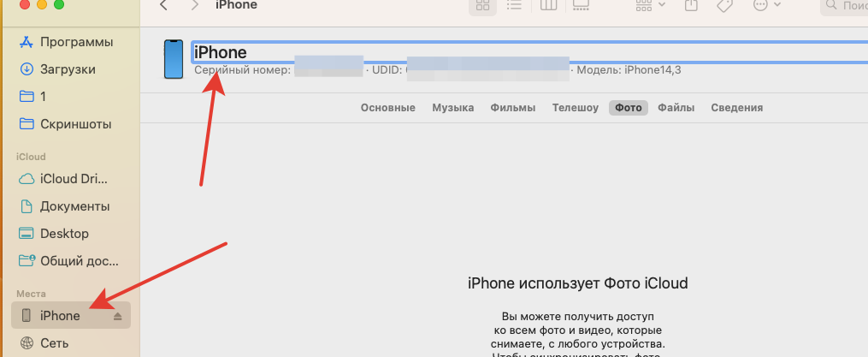Eject the iPhone from the sidebar
The width and height of the screenshot is (868, 357).
click(x=117, y=316)
